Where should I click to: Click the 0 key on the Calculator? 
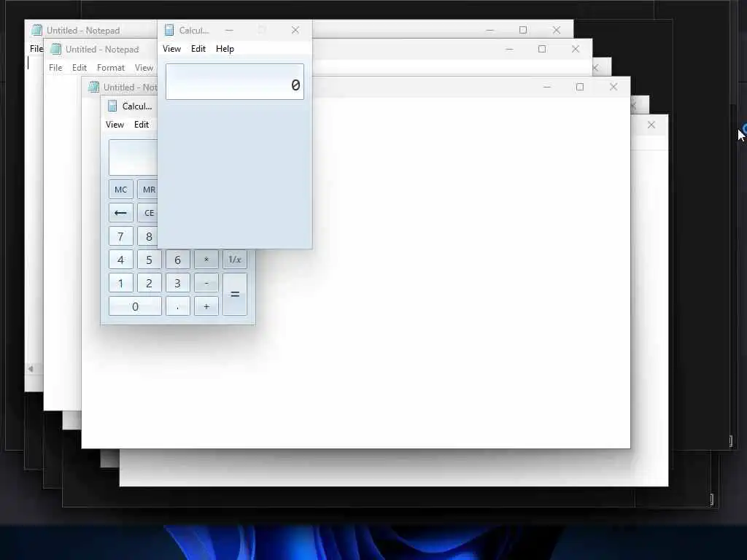coord(135,306)
